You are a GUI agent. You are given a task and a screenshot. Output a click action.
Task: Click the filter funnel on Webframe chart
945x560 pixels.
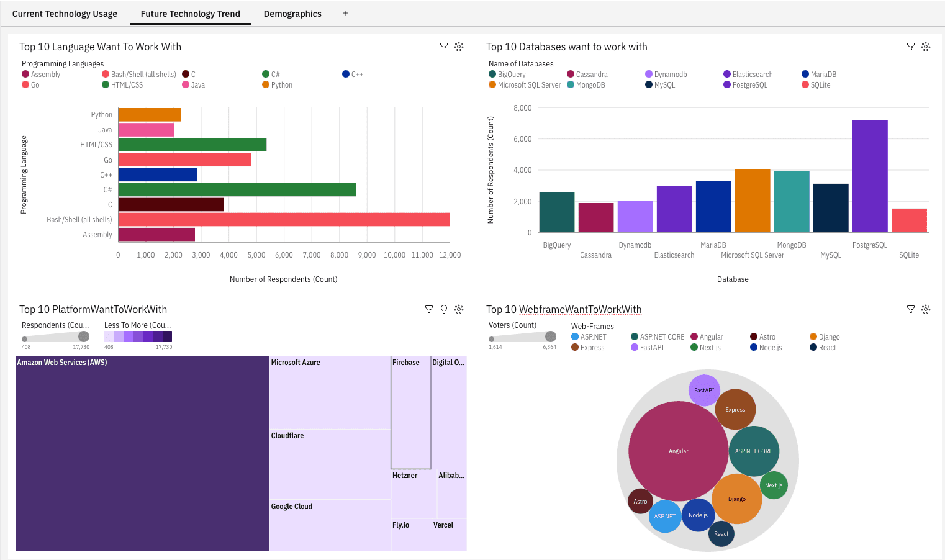tap(911, 309)
